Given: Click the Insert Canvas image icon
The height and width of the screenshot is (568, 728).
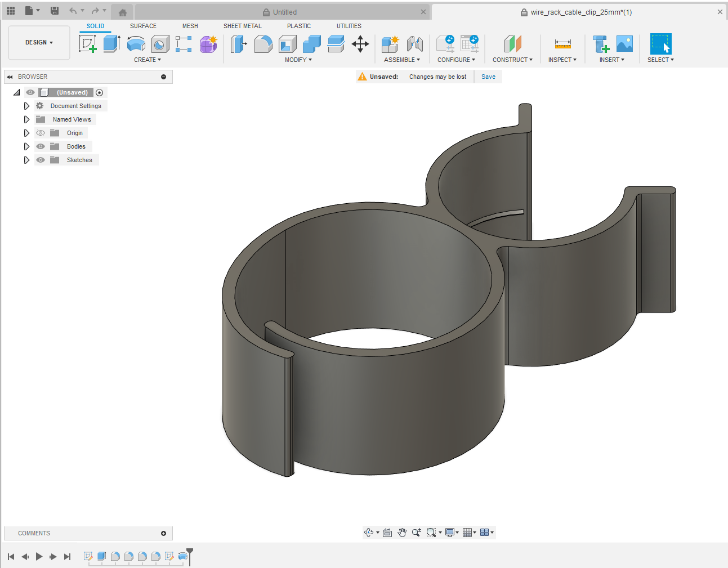Looking at the screenshot, I should (x=624, y=44).
